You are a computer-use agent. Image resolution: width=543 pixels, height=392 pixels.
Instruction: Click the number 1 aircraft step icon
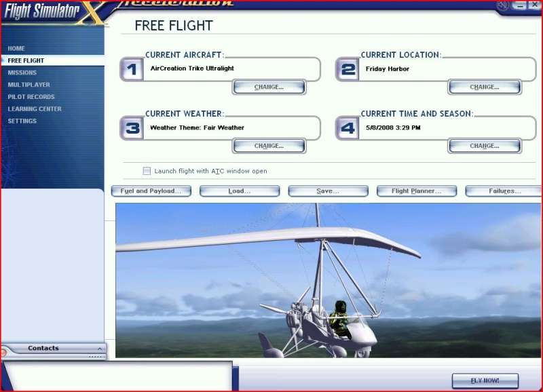132,70
